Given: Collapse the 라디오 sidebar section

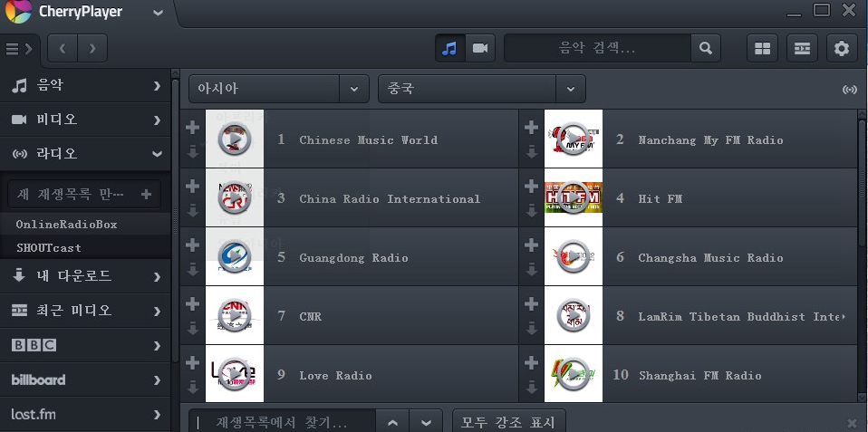Looking at the screenshot, I should (85, 154).
